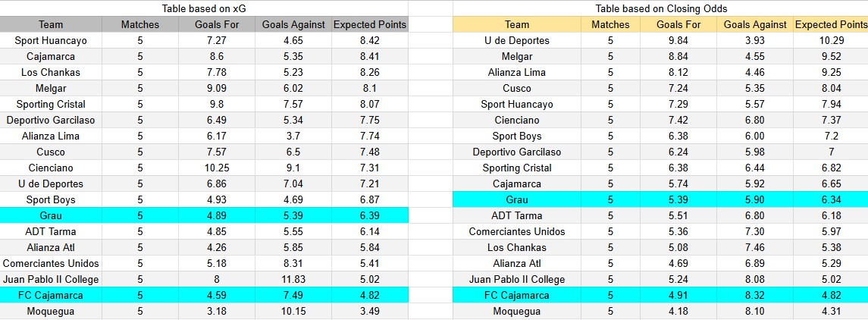Click Sport Huancayo in the xG table
This screenshot has height=320, width=868.
[x=51, y=40]
